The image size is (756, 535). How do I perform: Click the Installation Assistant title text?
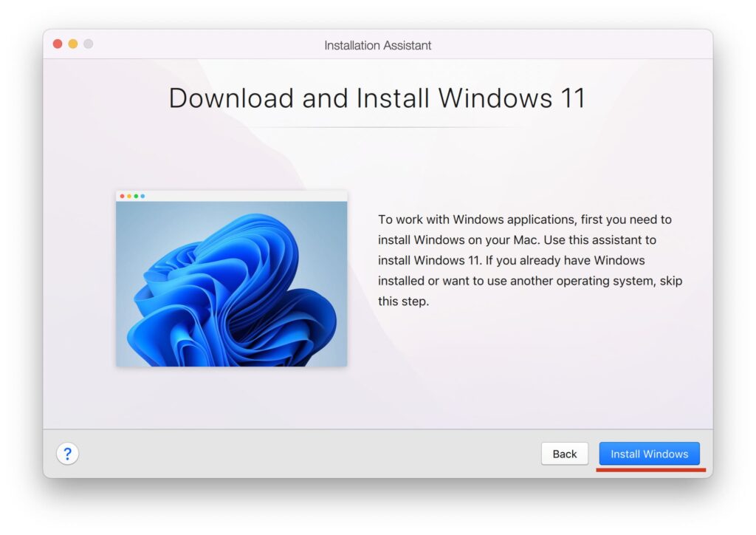377,45
